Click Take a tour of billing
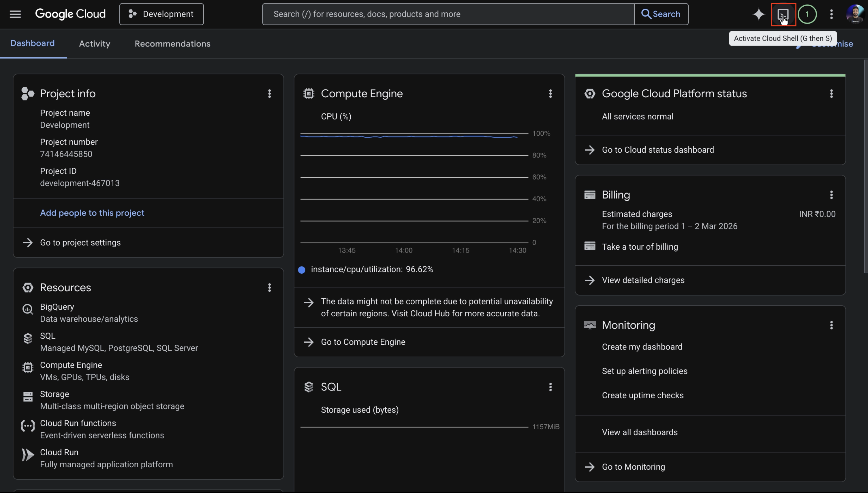This screenshot has width=868, height=493. pos(640,246)
